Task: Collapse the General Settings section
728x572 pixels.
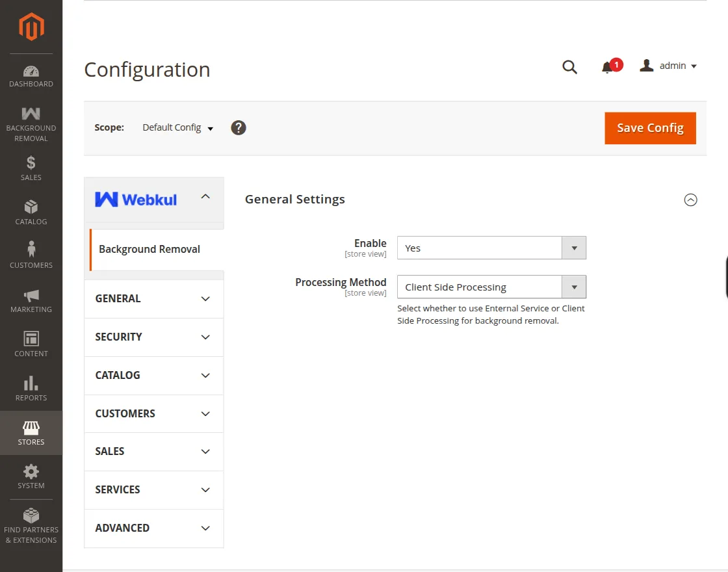Action: coord(691,200)
